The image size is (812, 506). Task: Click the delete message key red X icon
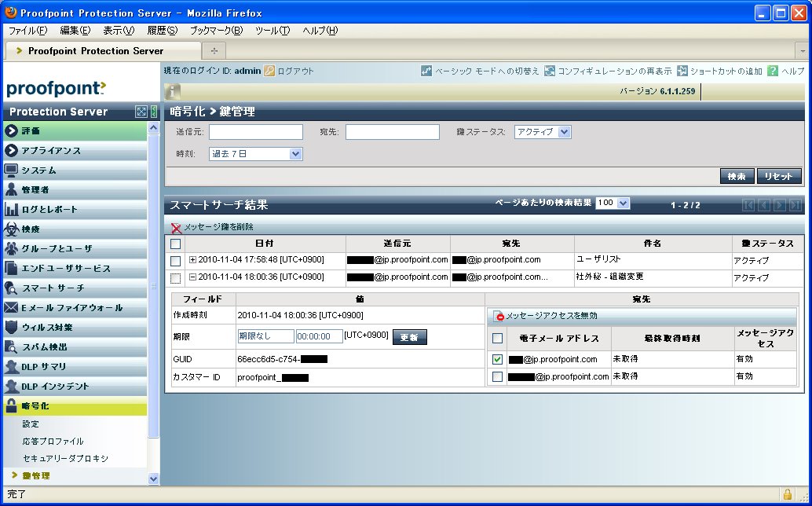tap(176, 227)
